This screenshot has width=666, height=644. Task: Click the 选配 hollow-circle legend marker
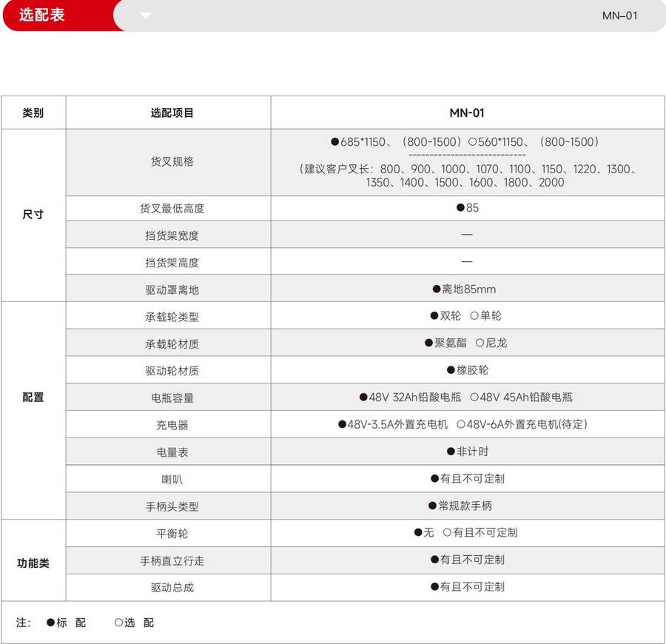[118, 623]
